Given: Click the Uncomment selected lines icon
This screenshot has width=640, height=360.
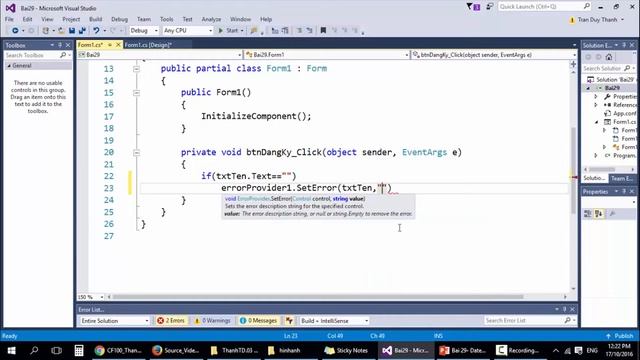Looking at the screenshot, I should [x=309, y=31].
